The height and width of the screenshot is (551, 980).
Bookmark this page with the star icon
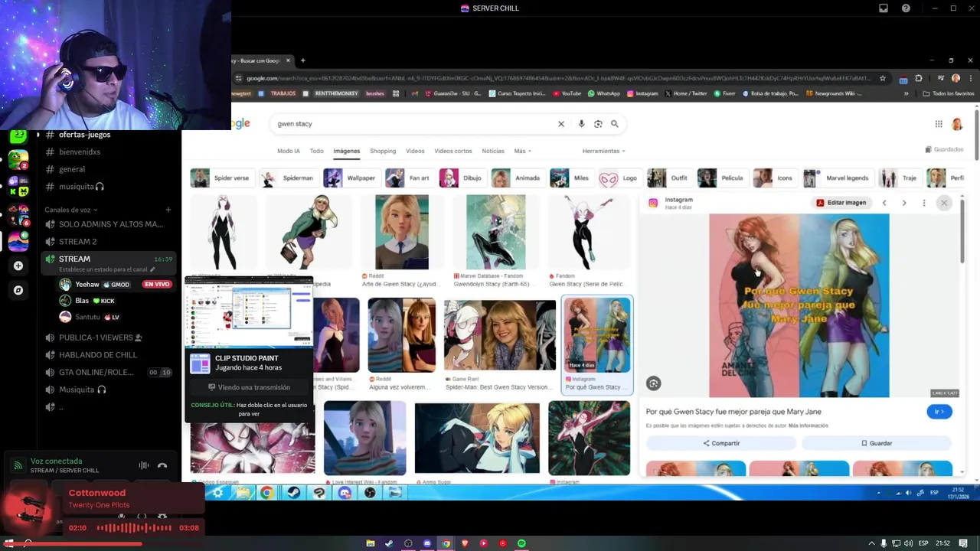click(x=883, y=78)
